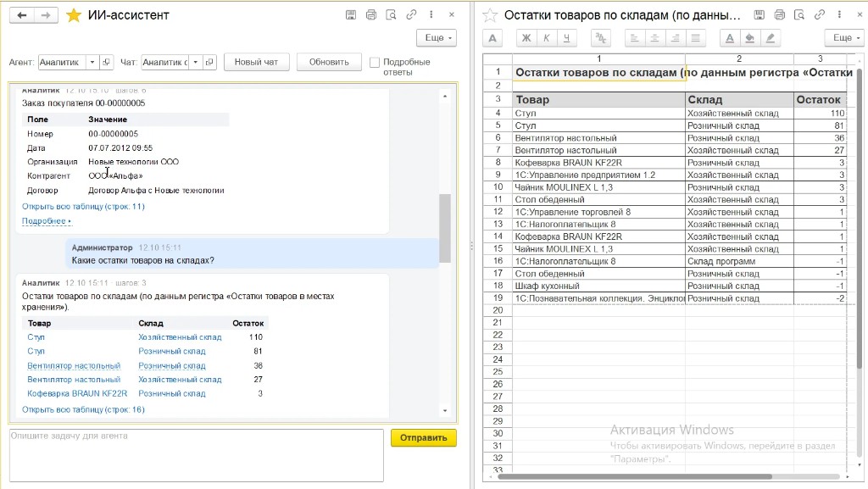
Task: Open the full table link with 16 rows
Action: tap(83, 409)
